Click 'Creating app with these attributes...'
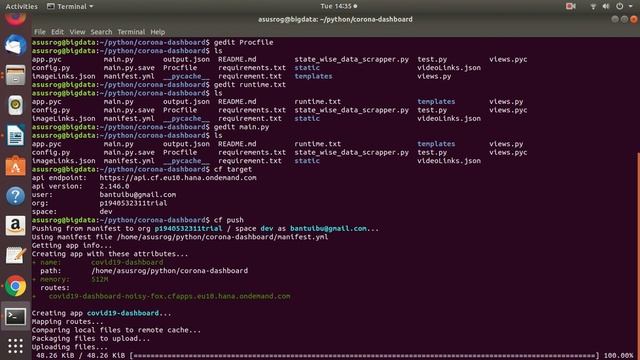The image size is (640, 360). (110, 254)
